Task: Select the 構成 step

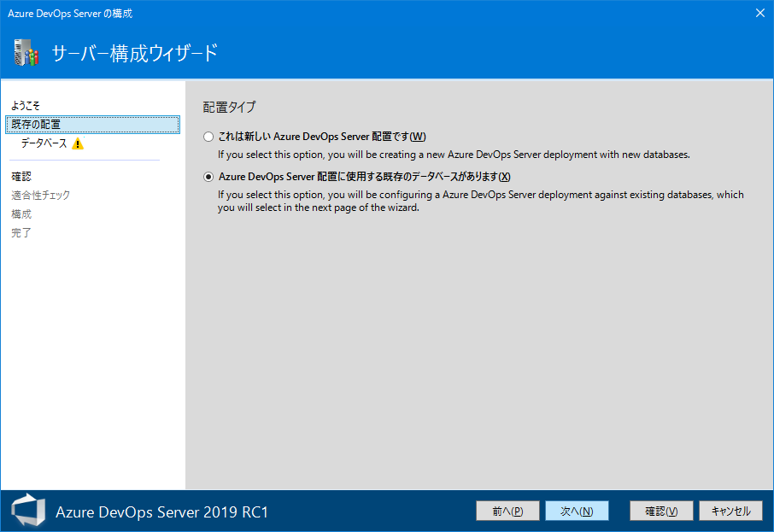Action: 26,213
